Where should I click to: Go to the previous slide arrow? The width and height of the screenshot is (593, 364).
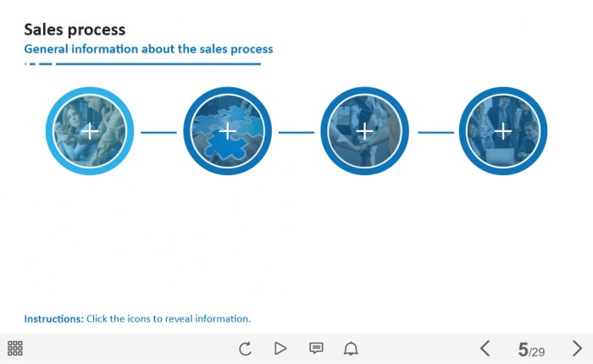coord(485,348)
